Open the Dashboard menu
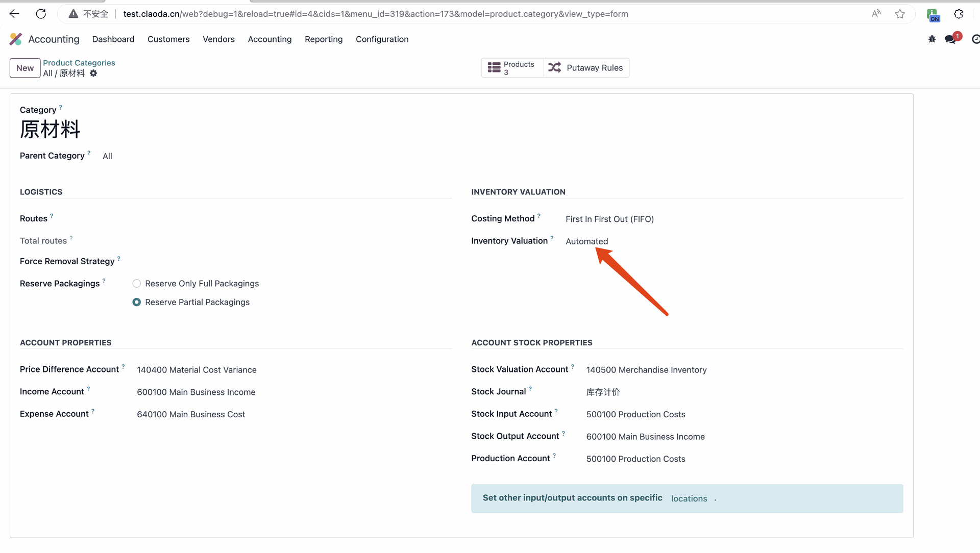 point(113,39)
